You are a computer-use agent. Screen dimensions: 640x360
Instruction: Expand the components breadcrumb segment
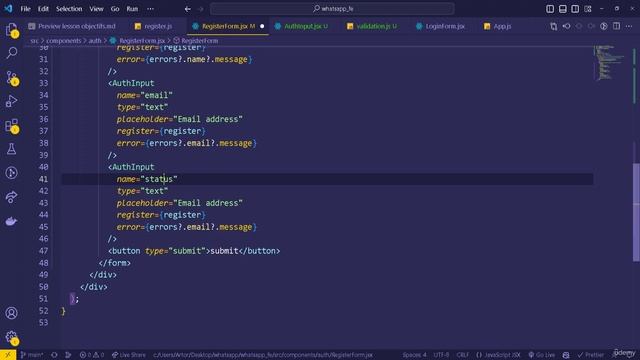(x=64, y=41)
